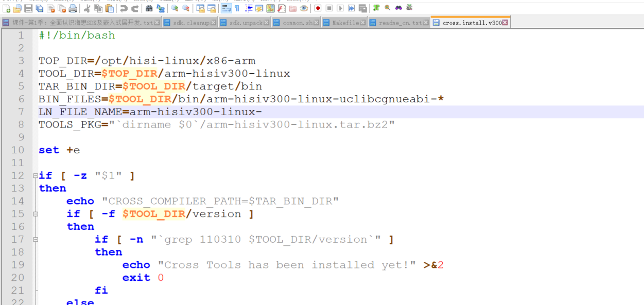The height and width of the screenshot is (305, 644).
Task: Zoom out using magnifier minus icon
Action: (186, 8)
